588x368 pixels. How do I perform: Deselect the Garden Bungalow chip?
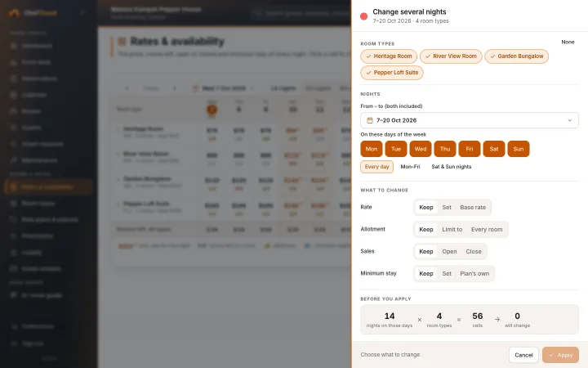pos(516,56)
